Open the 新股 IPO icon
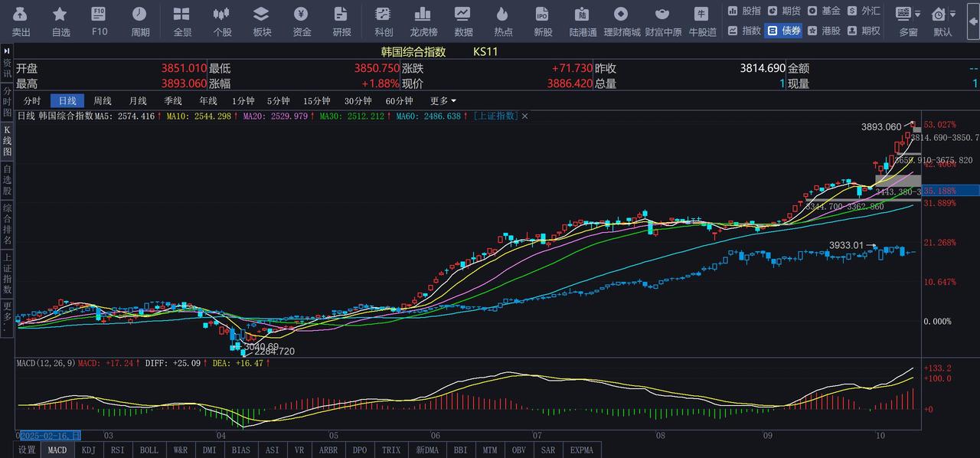Image resolution: width=980 pixels, height=458 pixels. [x=543, y=15]
